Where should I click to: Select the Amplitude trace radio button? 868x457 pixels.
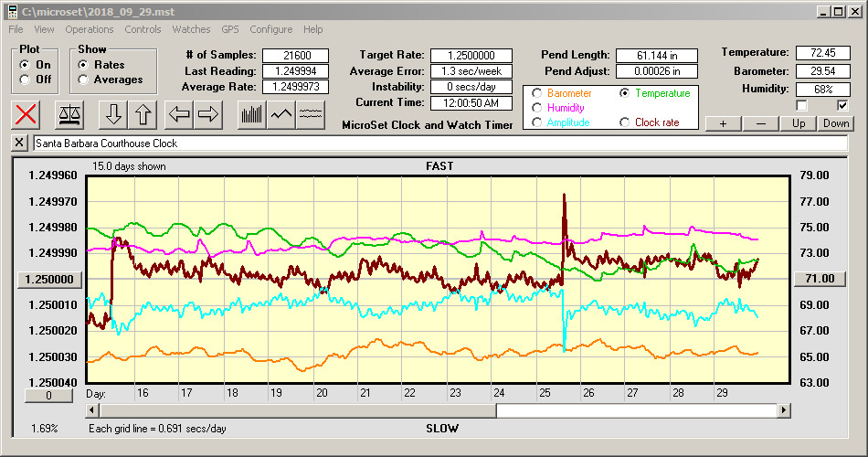coord(536,122)
